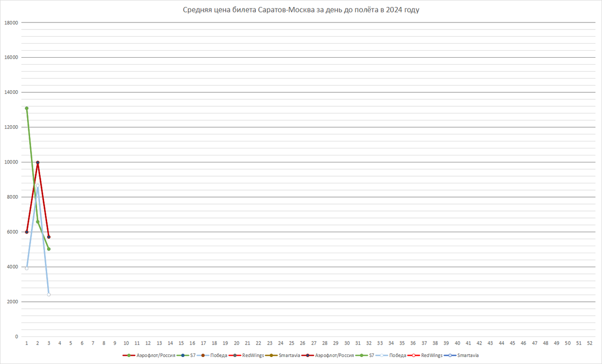Click the Победа light blue peak marker at day 2
The width and height of the screenshot is (602, 364).
click(x=38, y=186)
